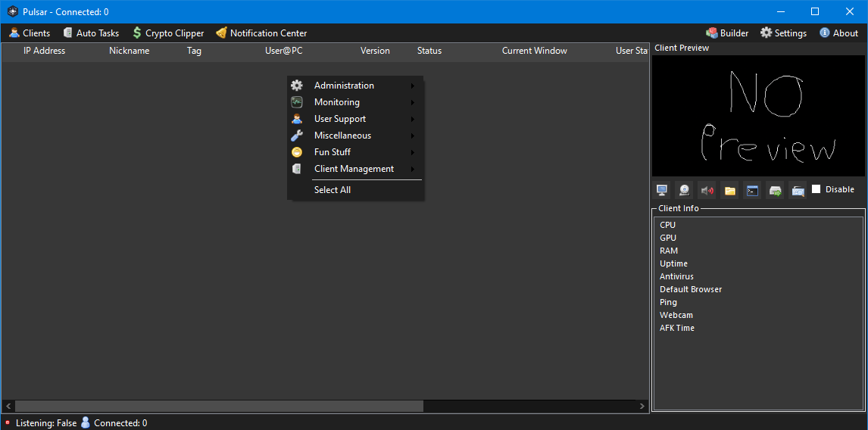
Task: Click the remote desktop monitor icon
Action: 661,190
